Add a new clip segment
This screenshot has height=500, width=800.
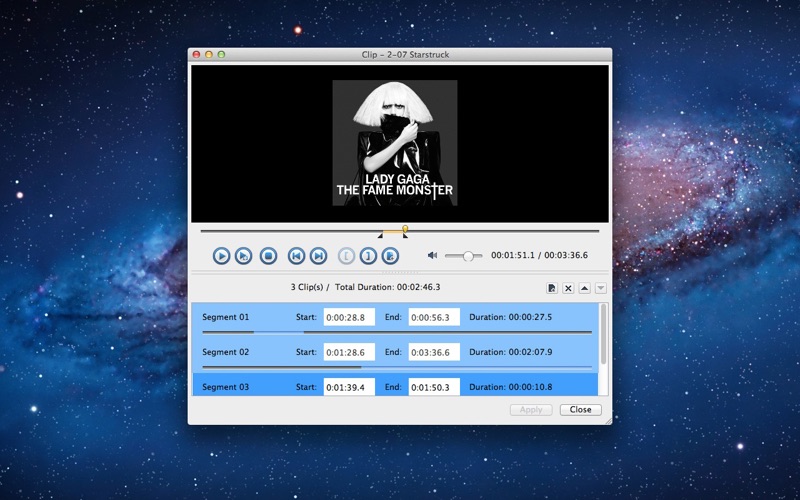(x=390, y=256)
